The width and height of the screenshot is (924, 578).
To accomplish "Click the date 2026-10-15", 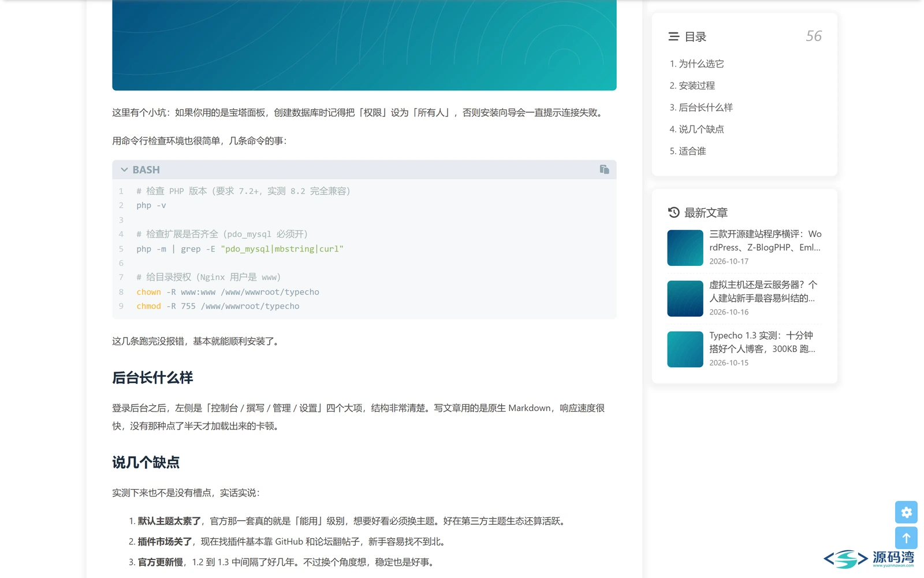I will coord(729,363).
